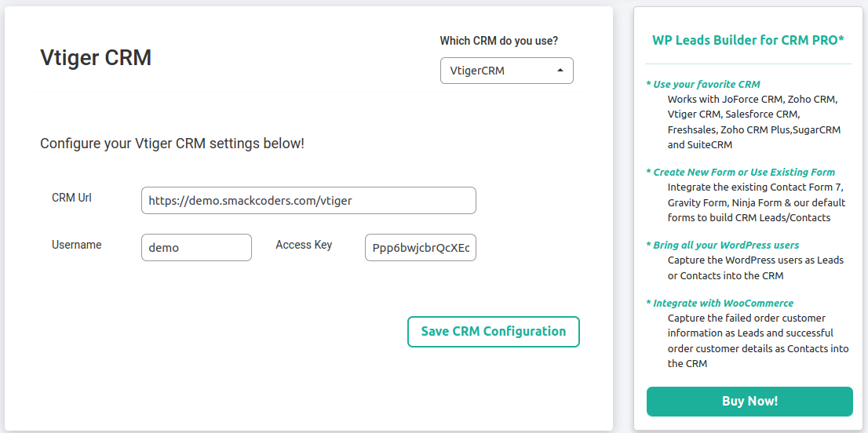The width and height of the screenshot is (868, 433).
Task: Click the 'Use your favorite CRM' heading
Action: 703,85
